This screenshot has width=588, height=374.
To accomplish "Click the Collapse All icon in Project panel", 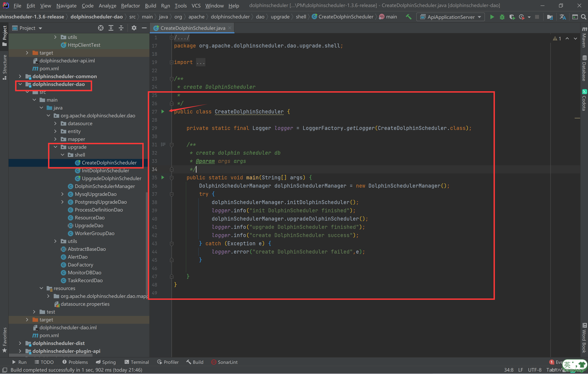I will pos(121,28).
